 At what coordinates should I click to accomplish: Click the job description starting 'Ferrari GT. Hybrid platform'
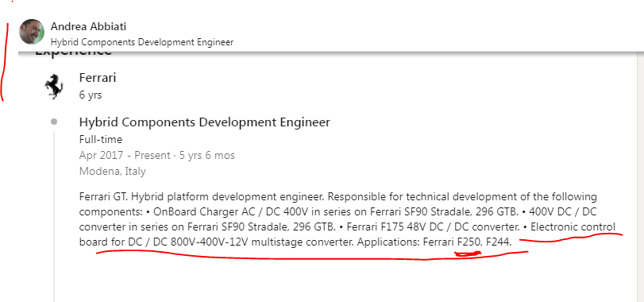tap(347, 219)
